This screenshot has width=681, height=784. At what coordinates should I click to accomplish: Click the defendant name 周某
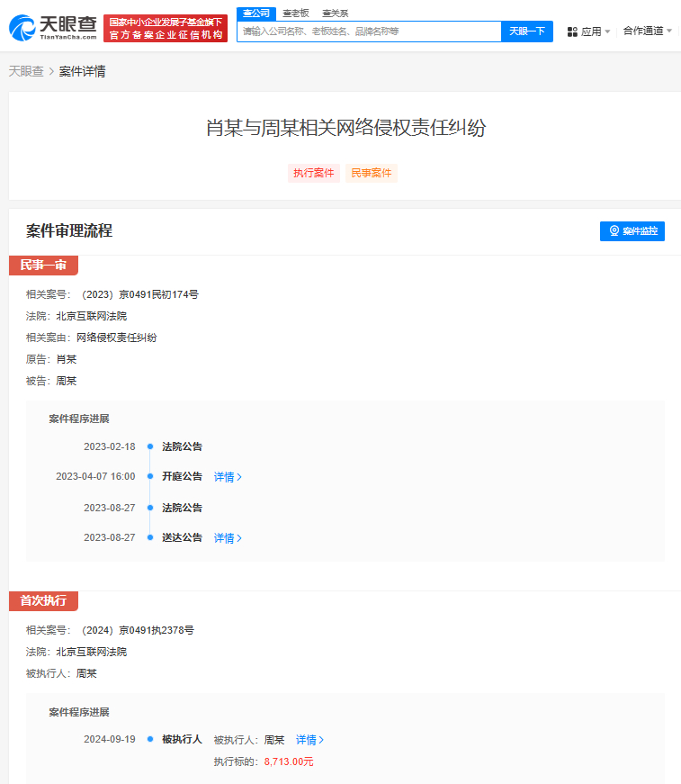click(67, 381)
